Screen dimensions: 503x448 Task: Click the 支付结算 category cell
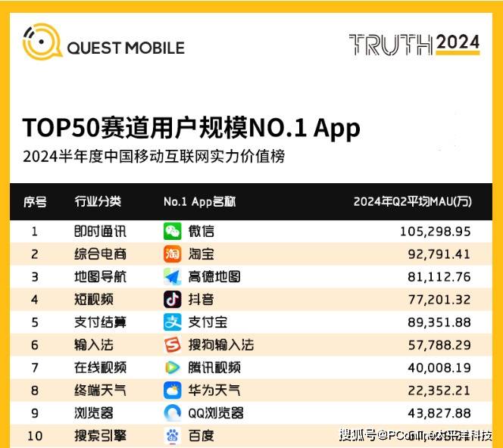[100, 322]
